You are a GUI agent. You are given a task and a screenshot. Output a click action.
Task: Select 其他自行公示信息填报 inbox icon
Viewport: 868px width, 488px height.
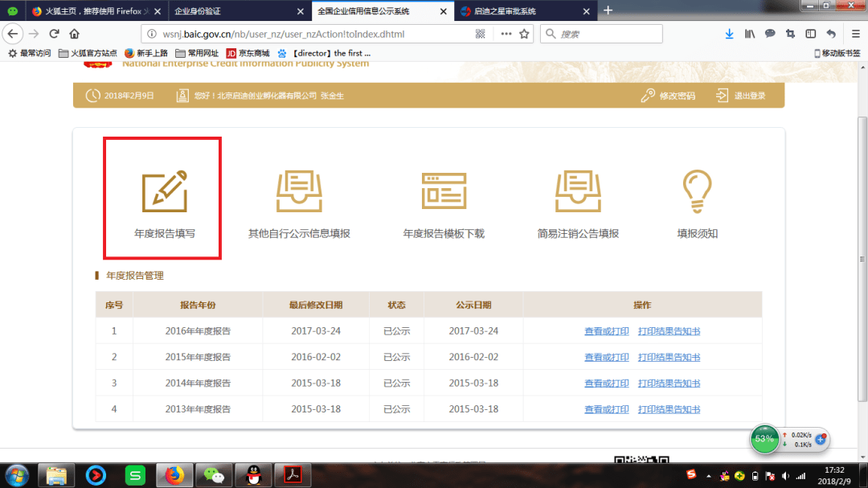click(301, 191)
